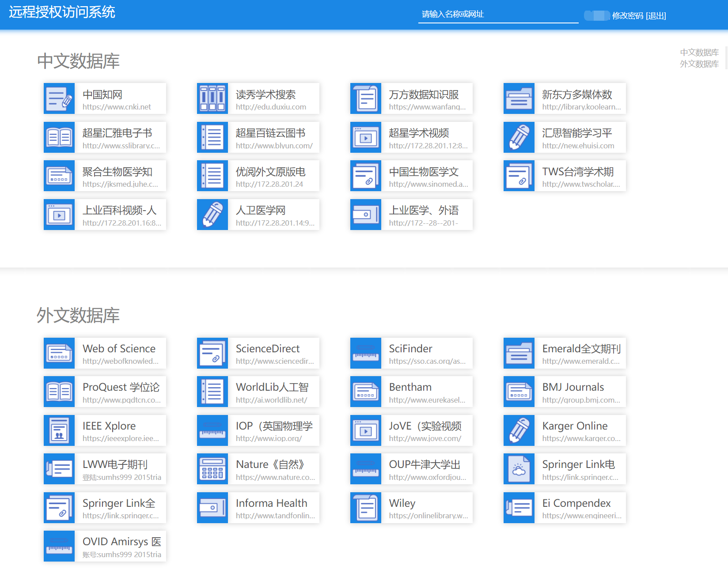
Task: Click the 汇思智能学习平 pencil icon
Action: (x=519, y=137)
